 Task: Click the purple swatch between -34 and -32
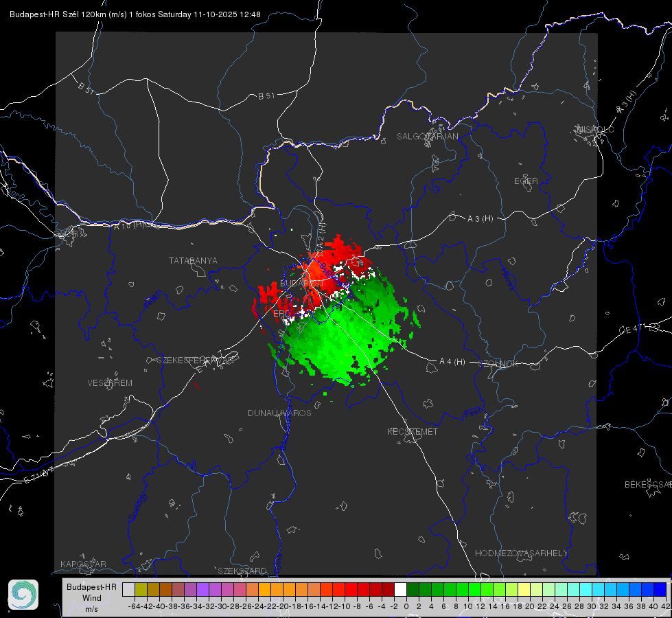click(202, 590)
